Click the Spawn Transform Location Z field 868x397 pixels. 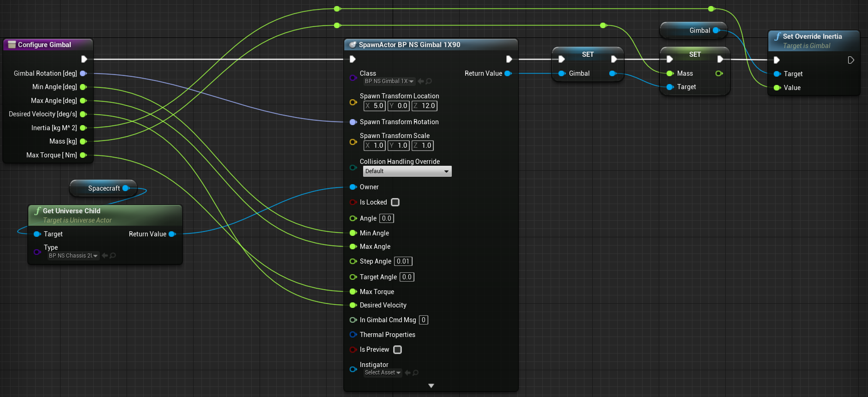click(x=428, y=106)
